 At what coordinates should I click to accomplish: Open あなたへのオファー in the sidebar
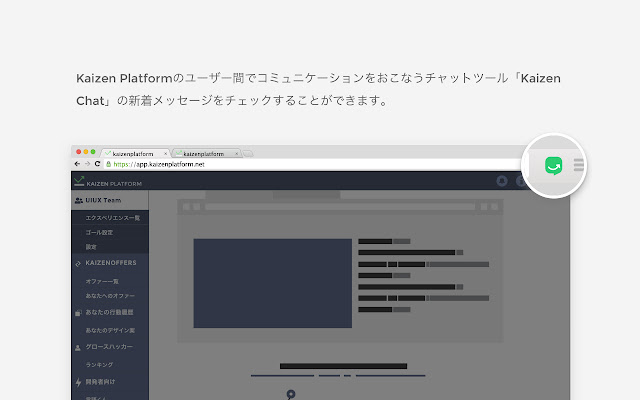click(110, 296)
